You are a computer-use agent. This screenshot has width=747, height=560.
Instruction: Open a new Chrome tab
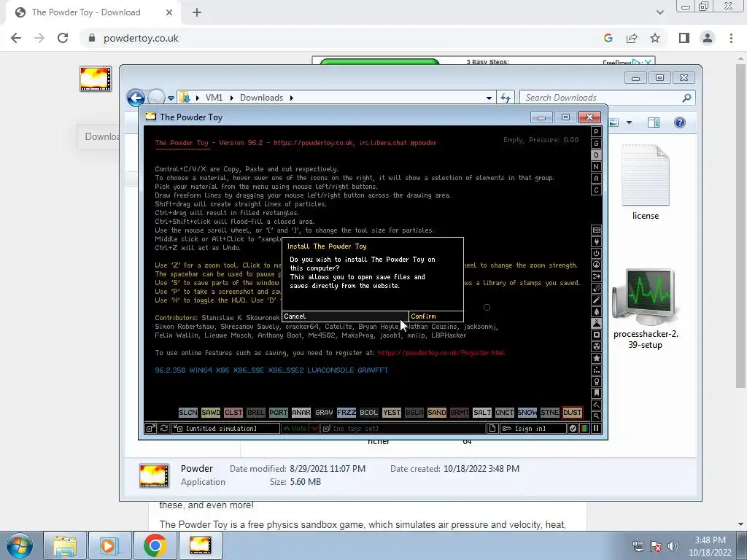click(197, 12)
